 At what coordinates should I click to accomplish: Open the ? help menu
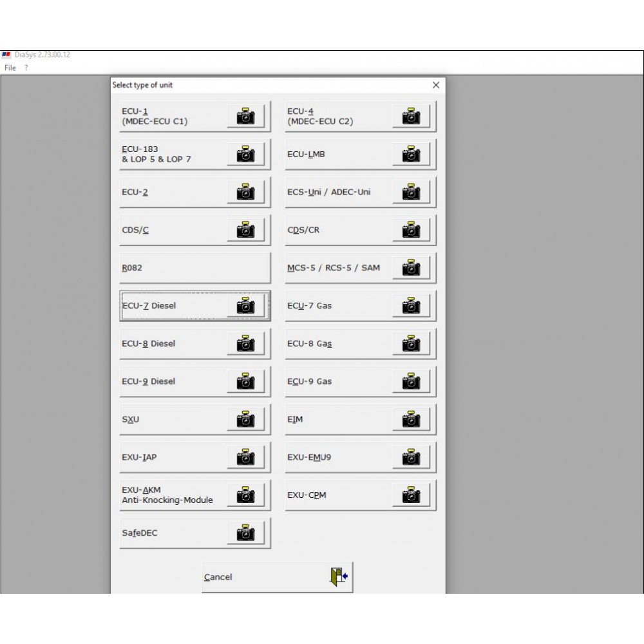tap(25, 68)
